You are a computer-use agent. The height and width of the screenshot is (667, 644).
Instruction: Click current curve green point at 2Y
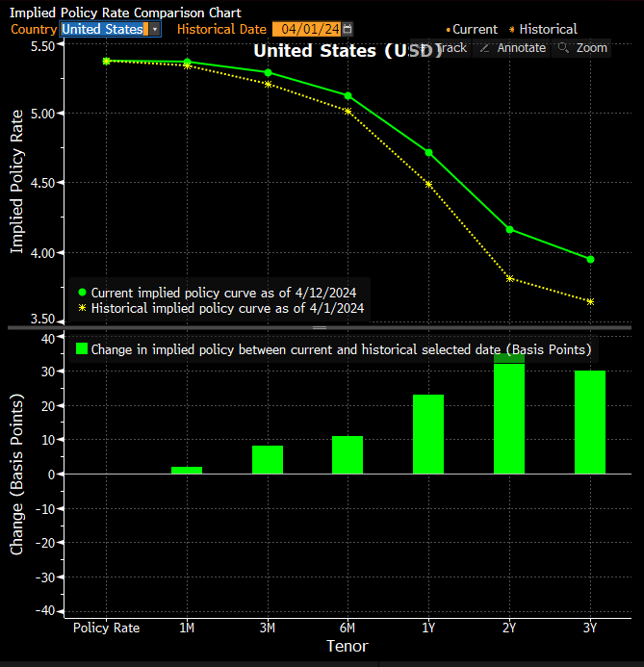(x=509, y=230)
